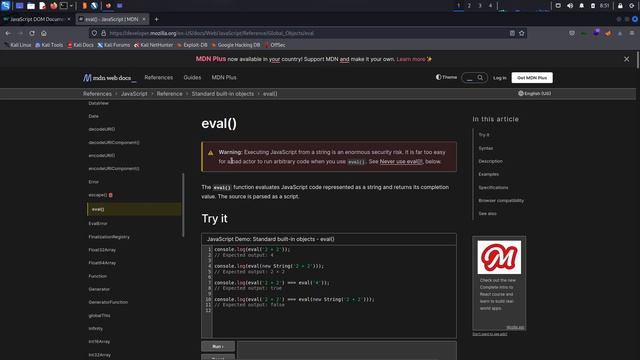Click the red M advertisement thumbnail
The width and height of the screenshot is (640, 360).
(x=499, y=257)
